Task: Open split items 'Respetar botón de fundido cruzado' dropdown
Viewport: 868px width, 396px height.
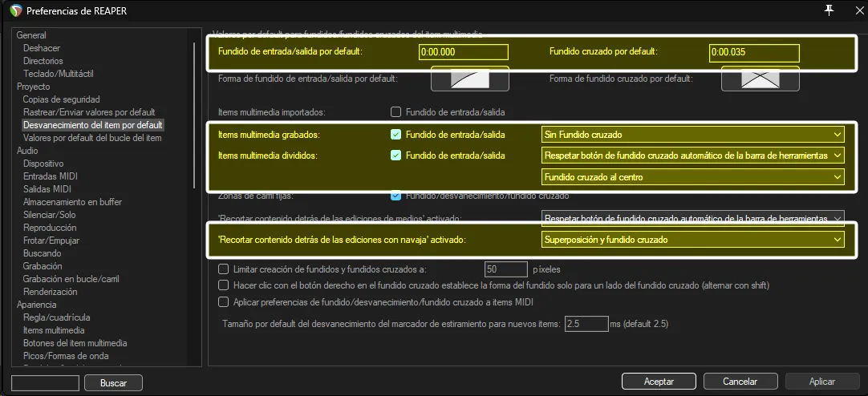Action: pos(692,156)
